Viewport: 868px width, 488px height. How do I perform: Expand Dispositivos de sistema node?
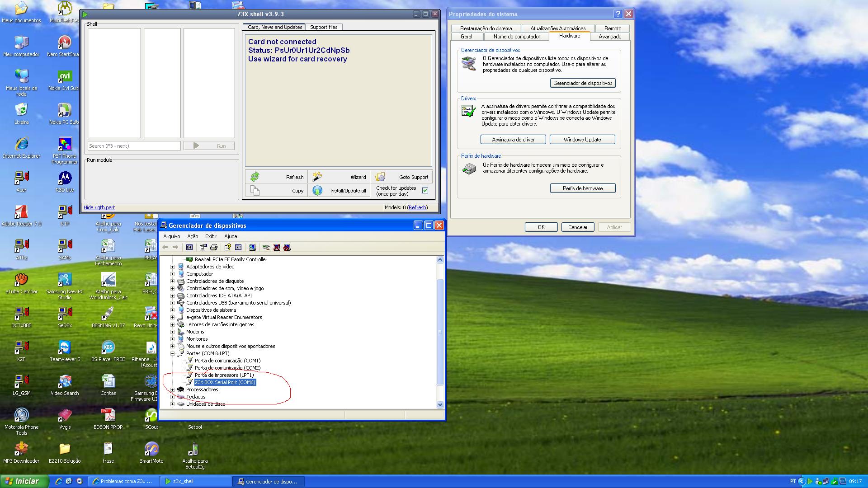[172, 310]
